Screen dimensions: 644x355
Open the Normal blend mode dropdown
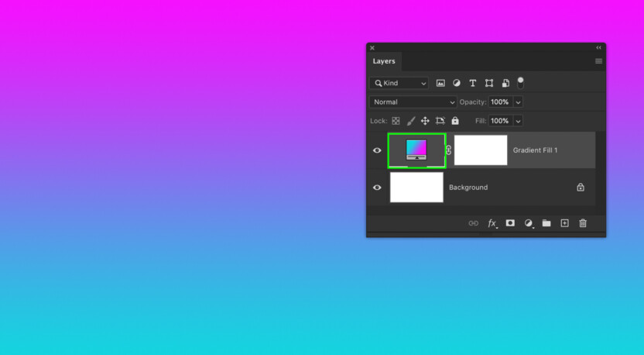[x=413, y=102]
